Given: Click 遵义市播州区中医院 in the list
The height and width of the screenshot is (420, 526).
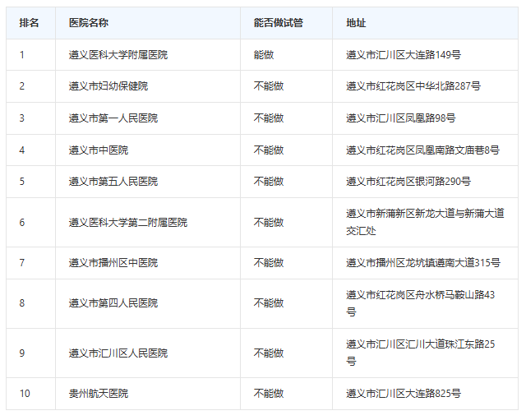Looking at the screenshot, I should pos(113,263).
